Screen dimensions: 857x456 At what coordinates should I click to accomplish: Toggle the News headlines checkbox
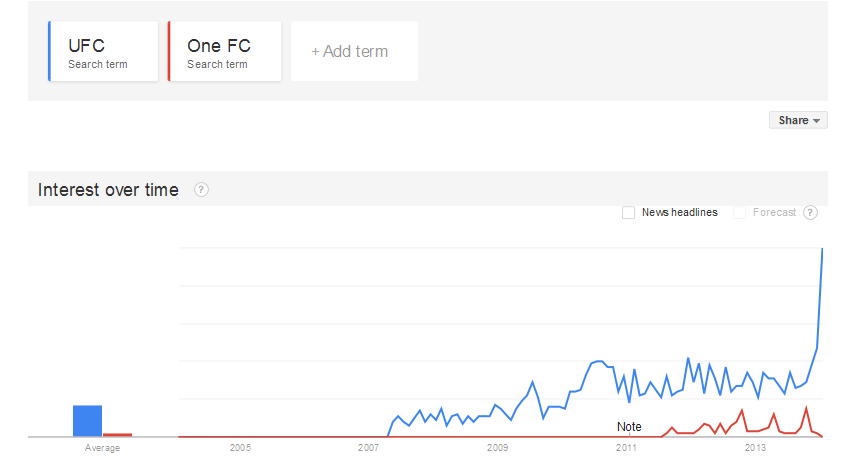click(x=628, y=212)
